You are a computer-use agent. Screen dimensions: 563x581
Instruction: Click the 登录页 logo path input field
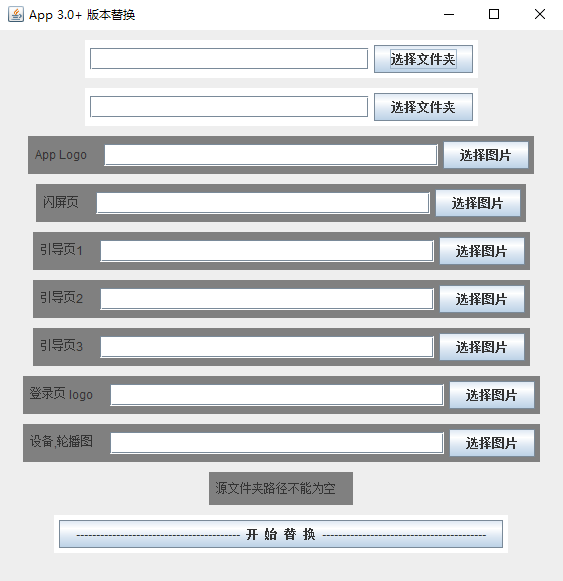(x=277, y=395)
